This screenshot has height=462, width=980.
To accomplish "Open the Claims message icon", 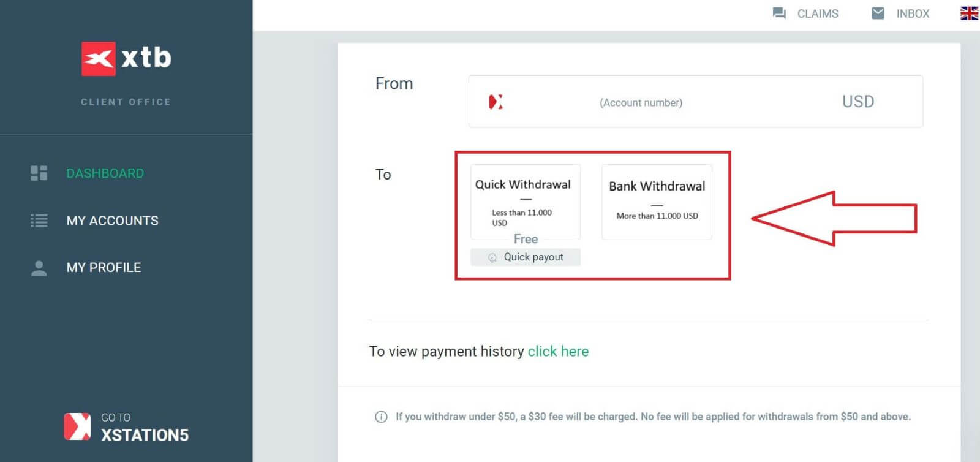I will click(779, 12).
